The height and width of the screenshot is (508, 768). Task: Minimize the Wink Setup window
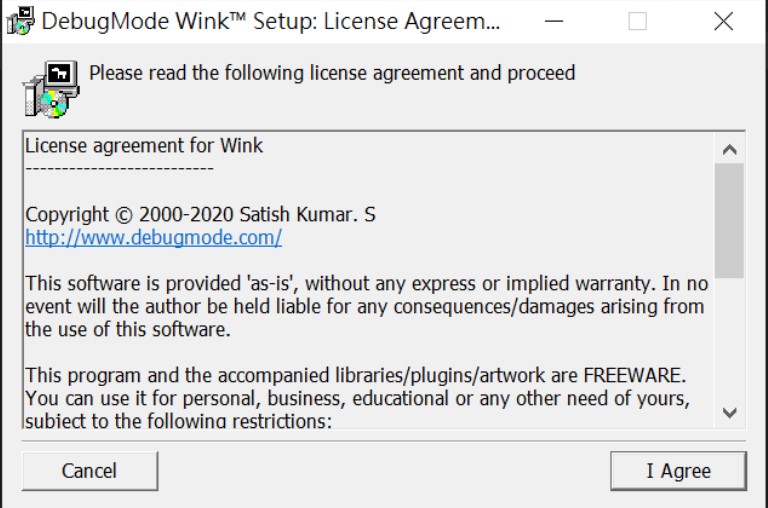coord(554,21)
